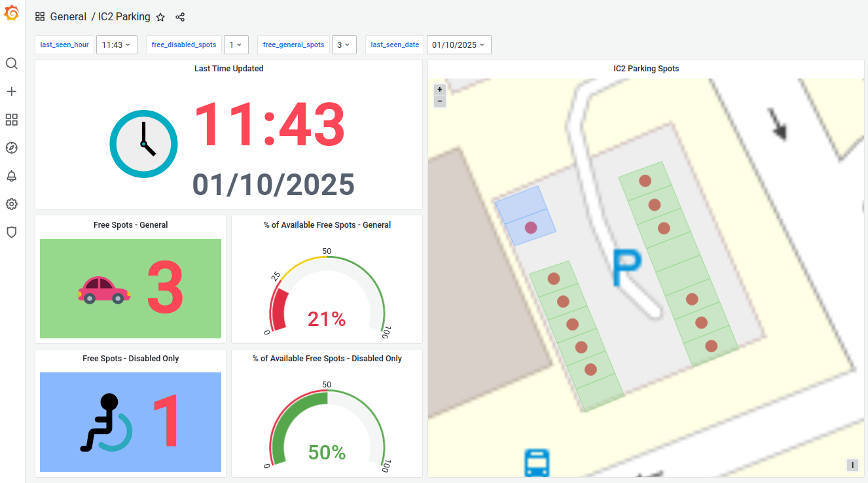Click the free_disabled_spots variable label
This screenshot has width=868, height=483.
184,45
